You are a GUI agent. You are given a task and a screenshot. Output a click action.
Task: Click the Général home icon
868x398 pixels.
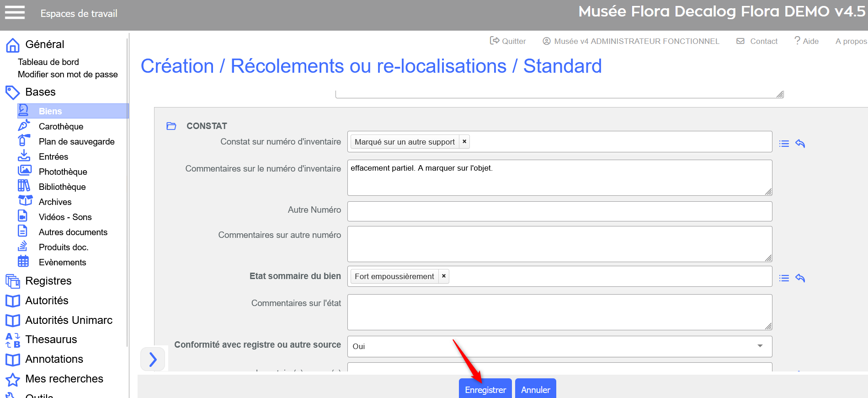[12, 45]
